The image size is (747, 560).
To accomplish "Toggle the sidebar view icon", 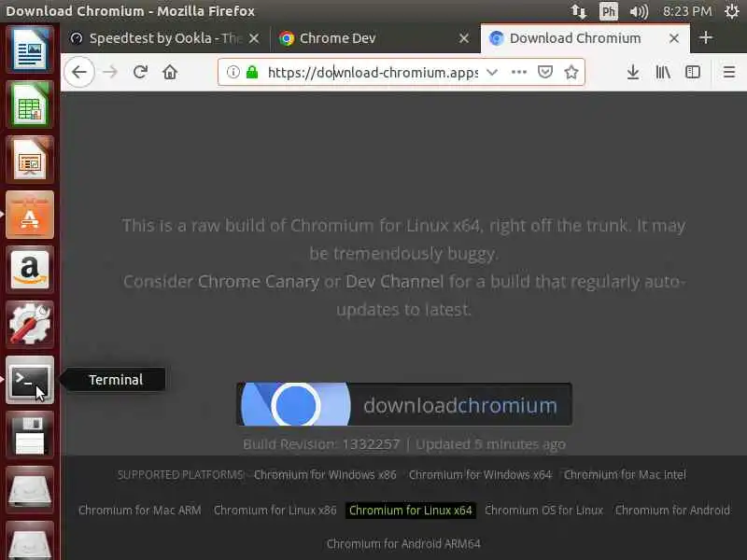I will (692, 72).
